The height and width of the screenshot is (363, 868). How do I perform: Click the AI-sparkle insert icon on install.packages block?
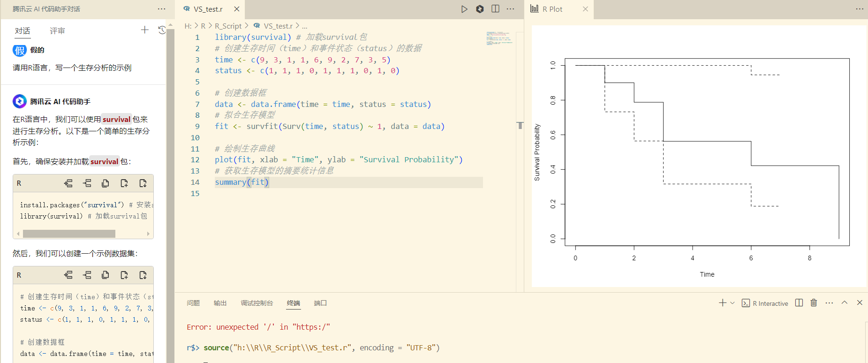click(x=68, y=183)
